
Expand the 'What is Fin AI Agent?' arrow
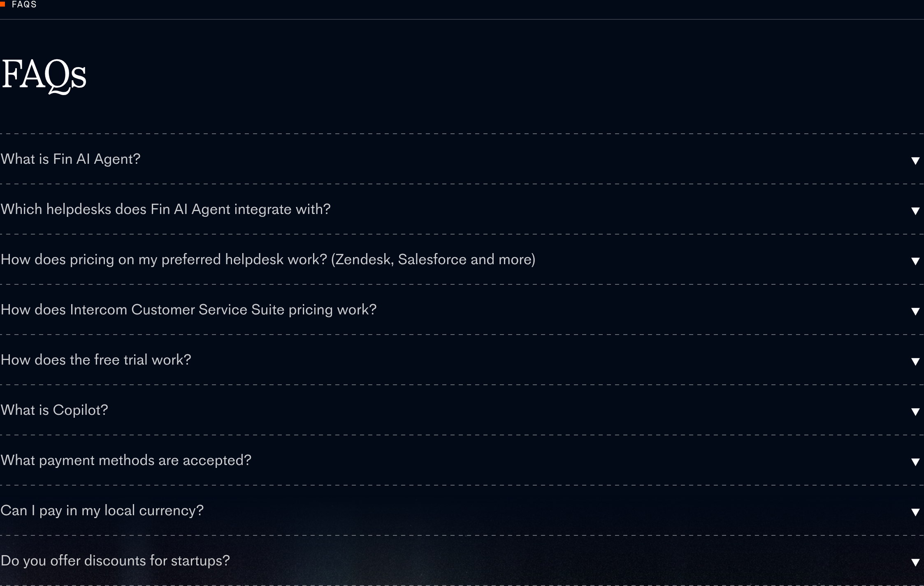pyautogui.click(x=915, y=160)
